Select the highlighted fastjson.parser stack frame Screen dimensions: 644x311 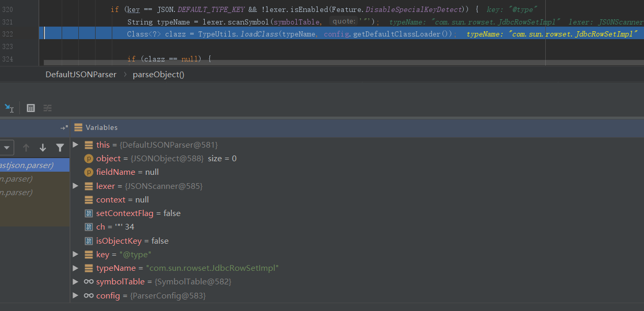(31, 165)
